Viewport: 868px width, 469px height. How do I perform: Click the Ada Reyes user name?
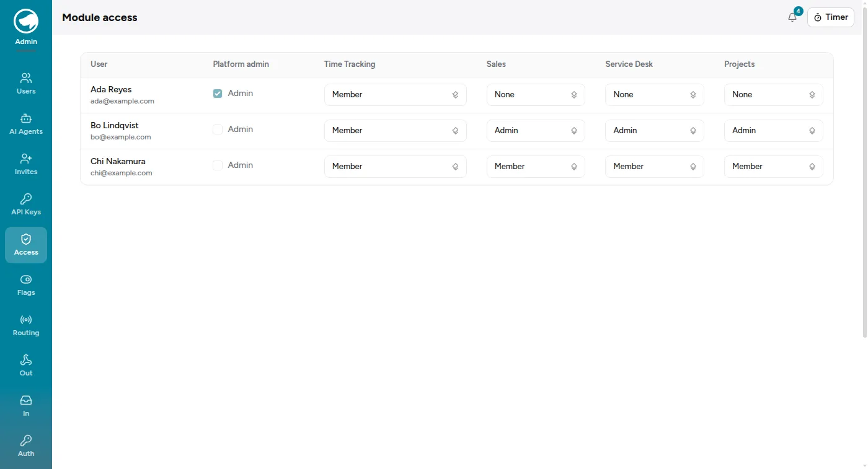click(x=111, y=90)
